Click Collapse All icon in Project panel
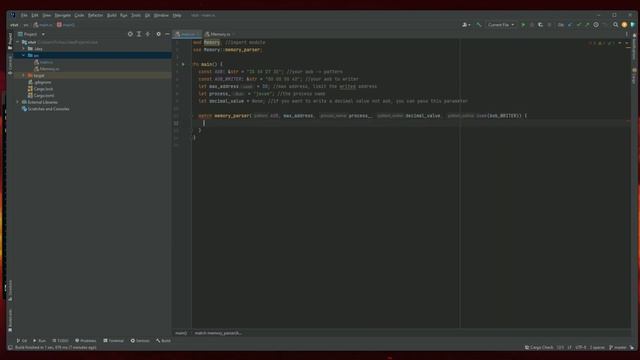 pos(148,34)
